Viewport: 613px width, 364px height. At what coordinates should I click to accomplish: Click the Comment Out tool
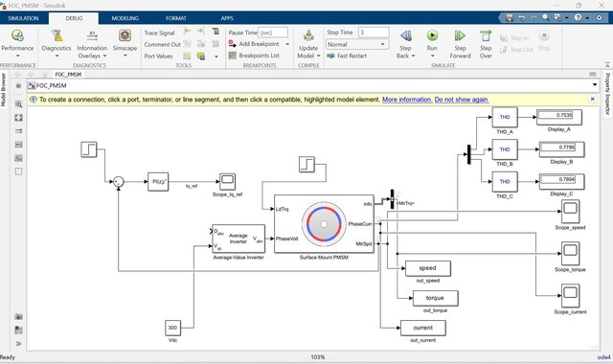(x=162, y=45)
